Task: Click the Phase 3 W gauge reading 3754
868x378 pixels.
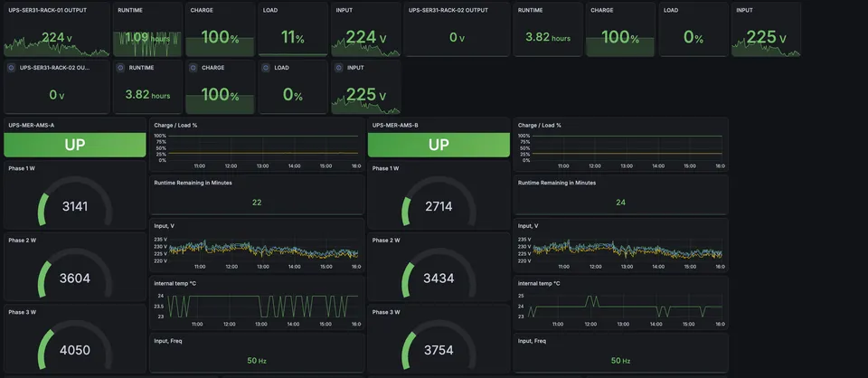Action: point(439,345)
